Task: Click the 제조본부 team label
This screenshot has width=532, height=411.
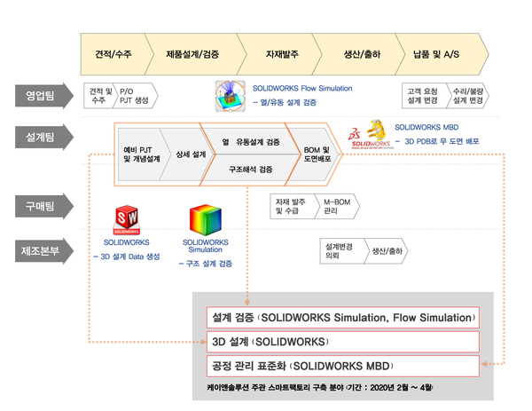Action: coord(38,249)
